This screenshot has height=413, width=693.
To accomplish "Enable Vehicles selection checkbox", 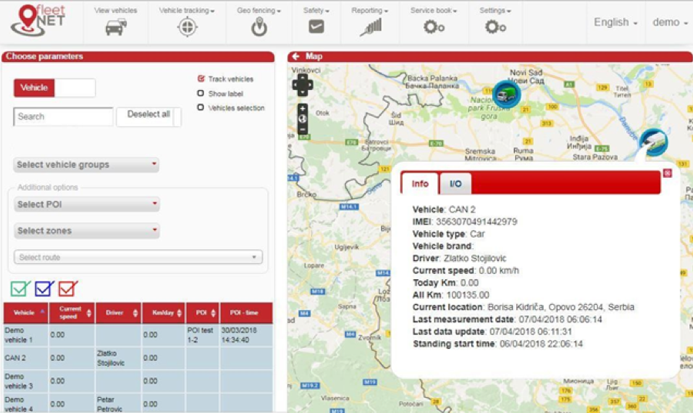I will (x=201, y=107).
